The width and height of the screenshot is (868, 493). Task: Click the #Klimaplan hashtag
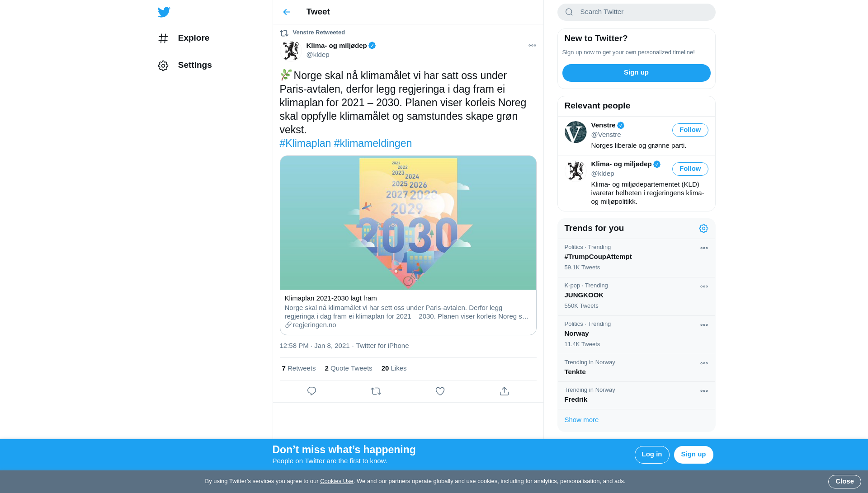tap(305, 143)
